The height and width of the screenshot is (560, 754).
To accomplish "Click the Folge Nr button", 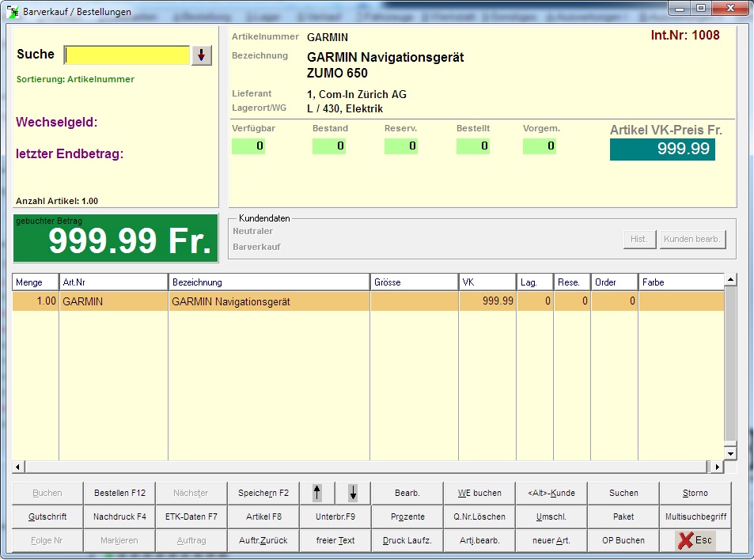I will point(47,540).
